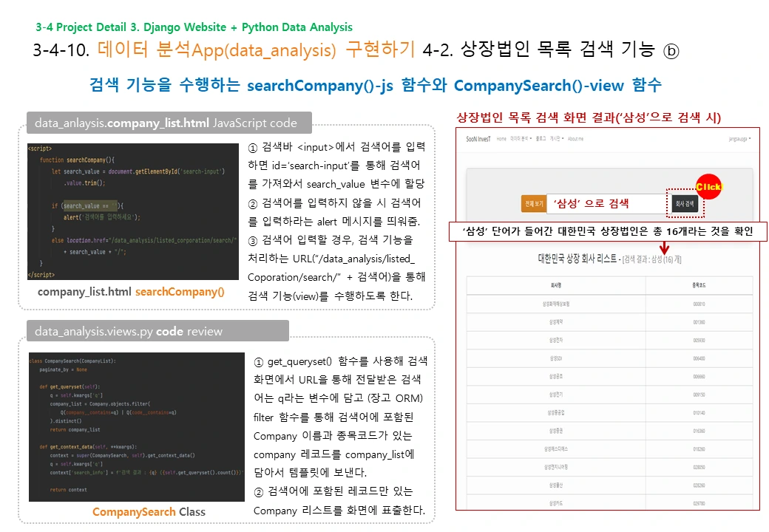The image size is (769, 532).
Task: Click the green 3-4 Project Detail heading
Action: click(x=194, y=27)
